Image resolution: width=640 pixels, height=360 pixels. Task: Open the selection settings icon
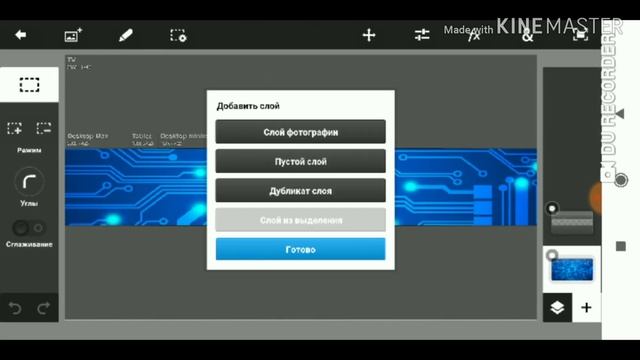coord(178,36)
